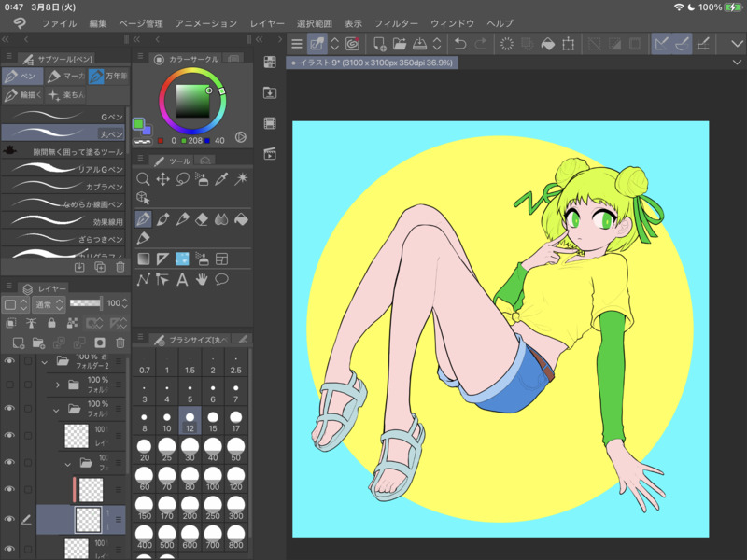Select the eyedropper tool in the tool palette
Viewport: 747px width, 560px height.
pyautogui.click(x=222, y=179)
